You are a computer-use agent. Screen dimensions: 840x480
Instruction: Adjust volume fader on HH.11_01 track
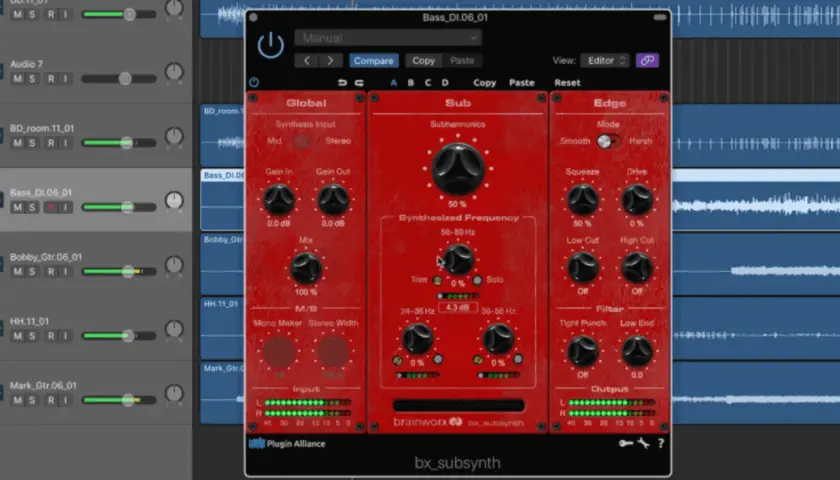pos(128,336)
